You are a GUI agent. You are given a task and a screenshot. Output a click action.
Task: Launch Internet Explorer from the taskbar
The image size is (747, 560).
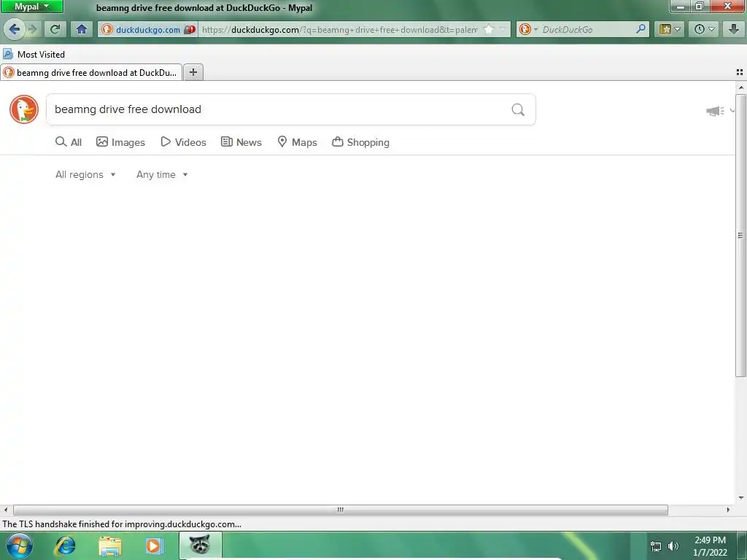[65, 546]
